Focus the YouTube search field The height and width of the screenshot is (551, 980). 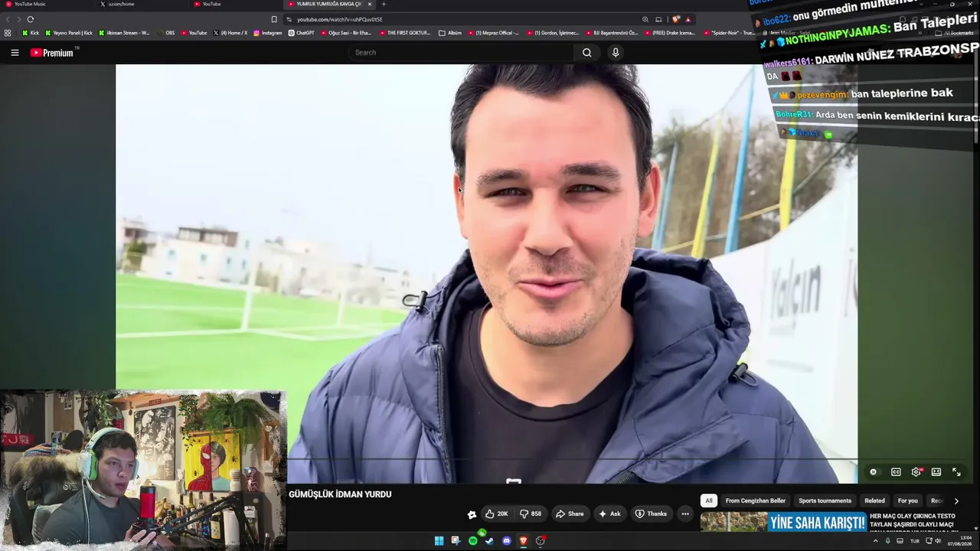pyautogui.click(x=462, y=53)
